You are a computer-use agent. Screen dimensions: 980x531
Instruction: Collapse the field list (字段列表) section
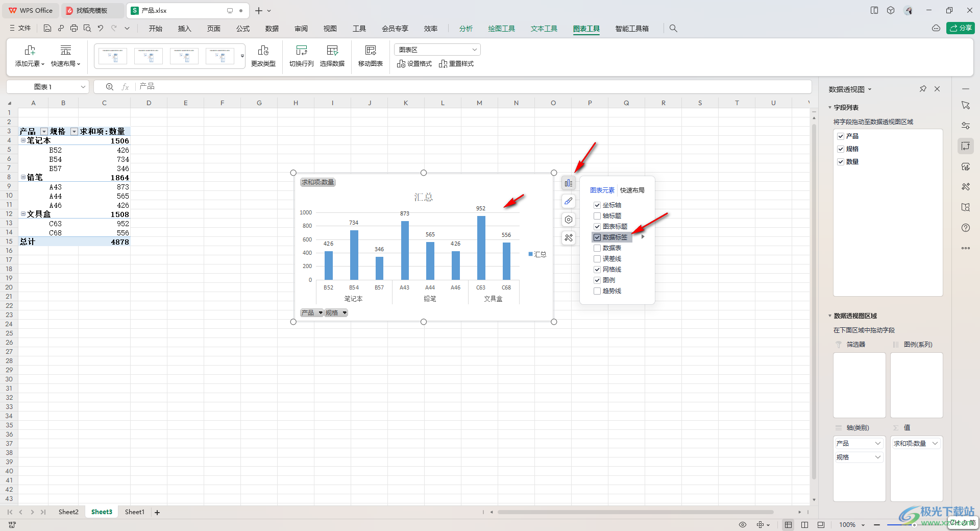click(x=830, y=108)
